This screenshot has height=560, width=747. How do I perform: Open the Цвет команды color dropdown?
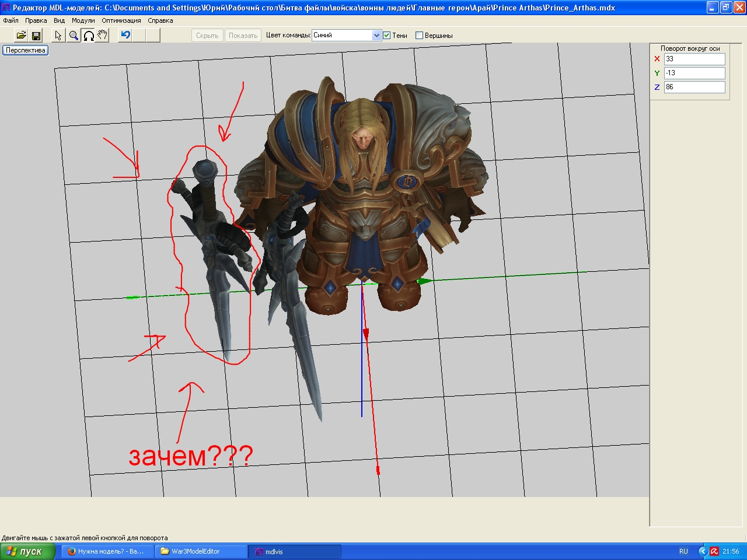(376, 36)
